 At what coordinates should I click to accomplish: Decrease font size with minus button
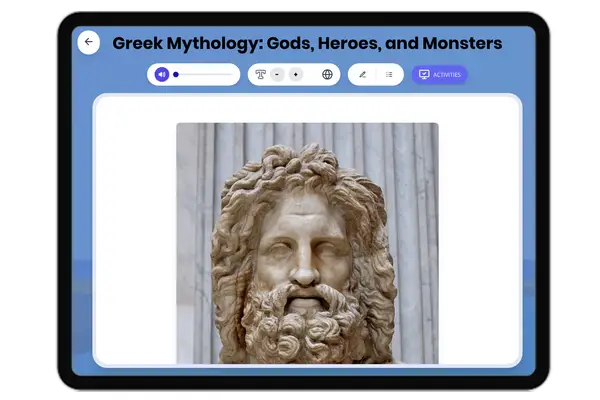(x=277, y=74)
